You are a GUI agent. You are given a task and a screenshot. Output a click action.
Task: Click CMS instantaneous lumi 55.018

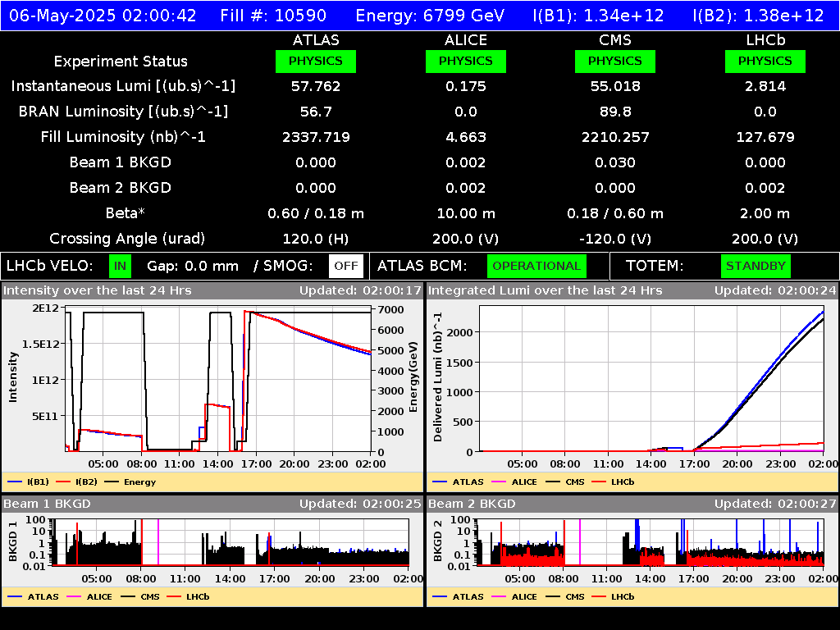[615, 86]
